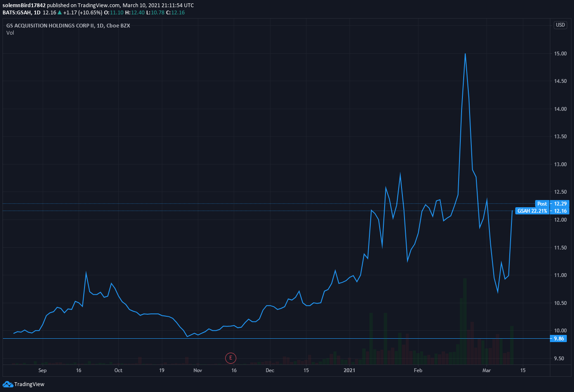574x392 pixels.
Task: Click the 12.50 price axis label
Action: pyautogui.click(x=560, y=192)
